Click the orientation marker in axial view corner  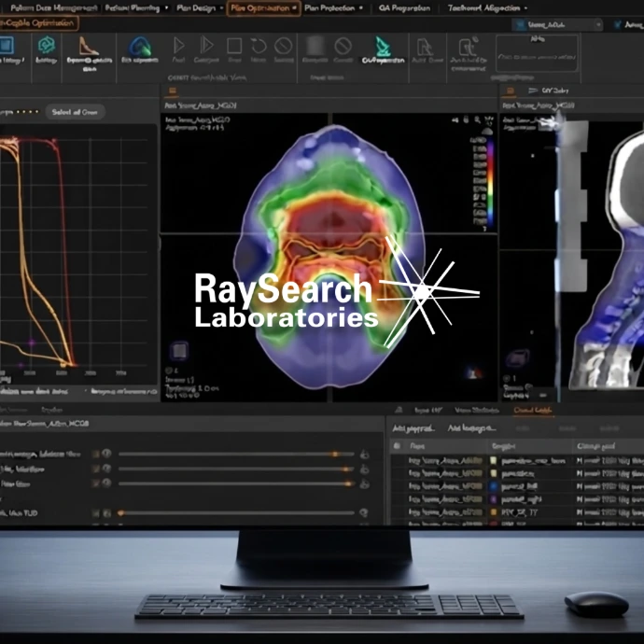pyautogui.click(x=473, y=373)
